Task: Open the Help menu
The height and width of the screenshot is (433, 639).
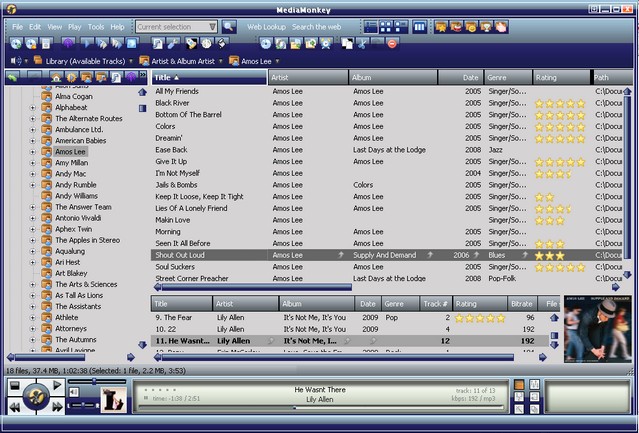Action: pos(117,27)
